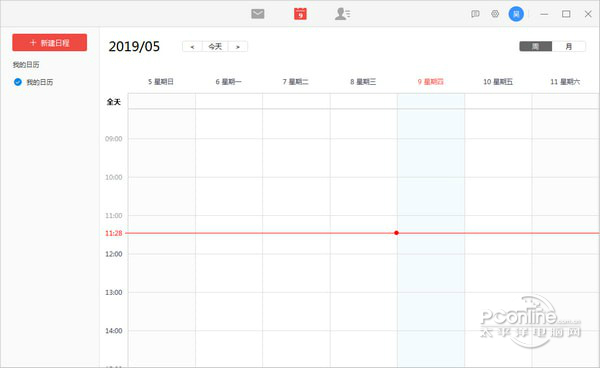Open the feedback message icon

pyautogui.click(x=475, y=14)
